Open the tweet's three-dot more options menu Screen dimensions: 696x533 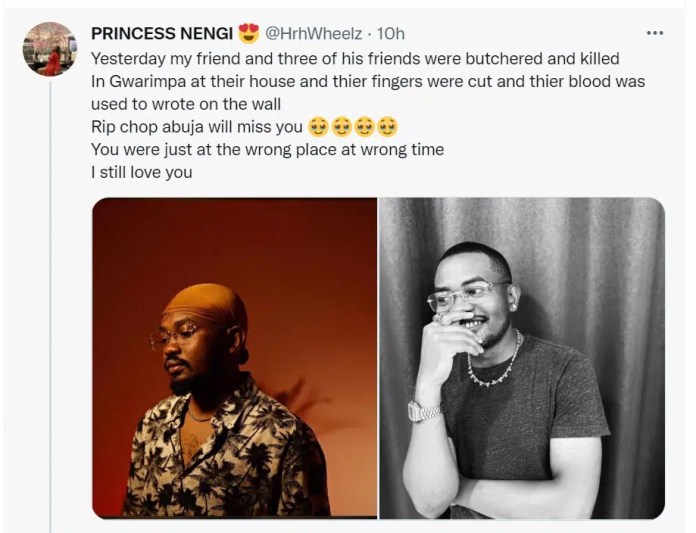pos(655,33)
